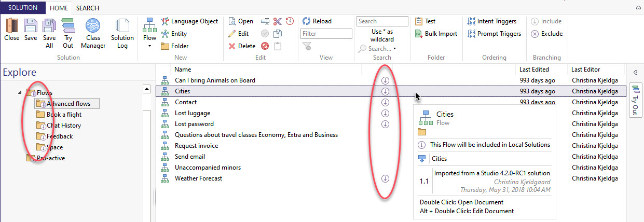Create a new Language Object
This screenshot has height=222, width=644.
point(189,21)
